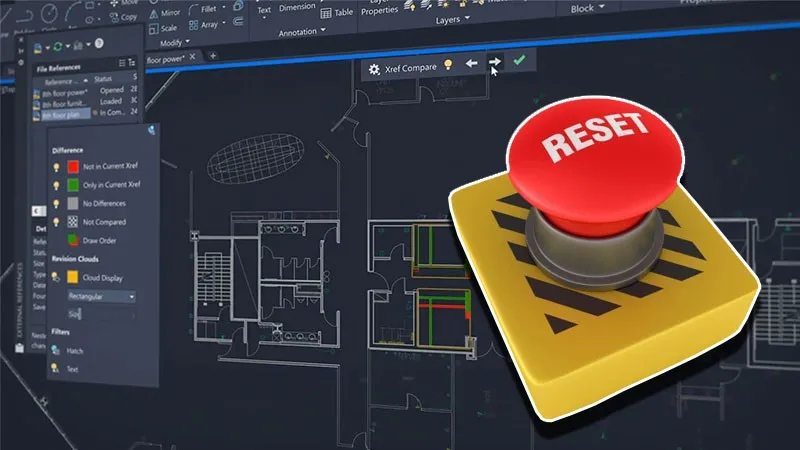
Task: Switch File References to tree view
Action: coord(132,62)
